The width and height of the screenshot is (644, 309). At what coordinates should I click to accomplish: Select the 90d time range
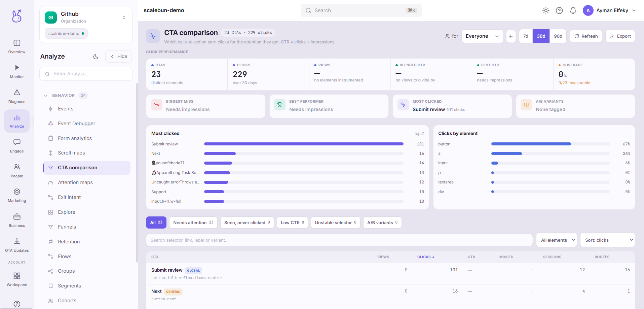point(558,36)
